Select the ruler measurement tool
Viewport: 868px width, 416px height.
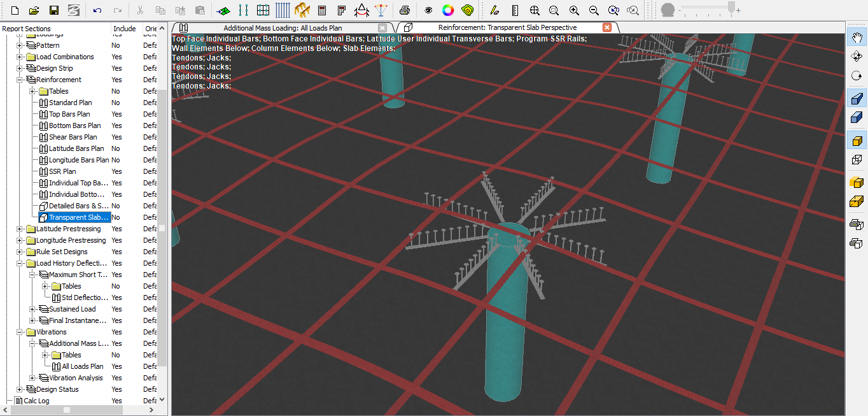tap(514, 10)
